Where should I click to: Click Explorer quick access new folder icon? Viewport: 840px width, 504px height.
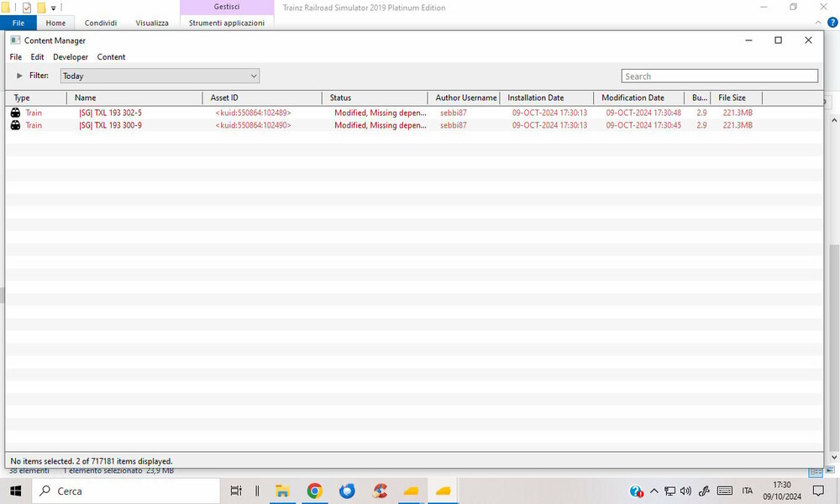41,8
